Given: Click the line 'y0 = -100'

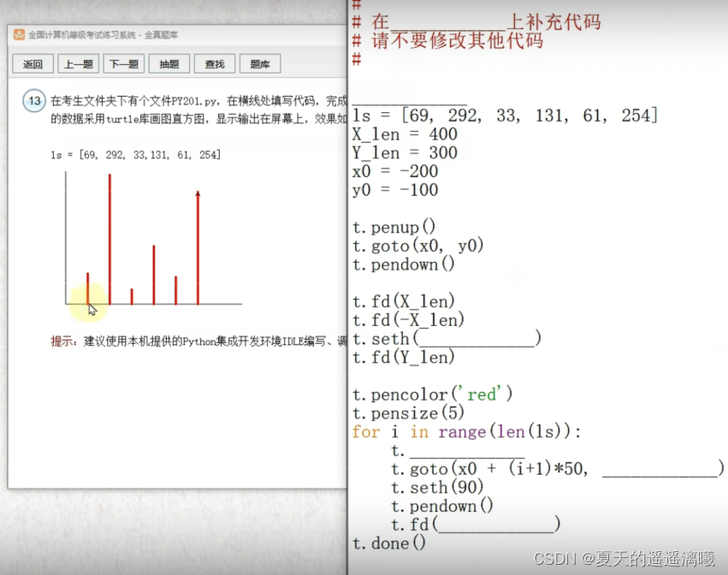Looking at the screenshot, I should point(395,190).
